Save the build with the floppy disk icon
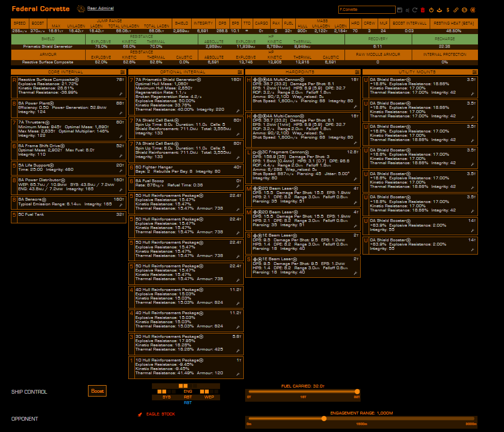Image resolution: width=504 pixels, height=432 pixels. pos(399,10)
